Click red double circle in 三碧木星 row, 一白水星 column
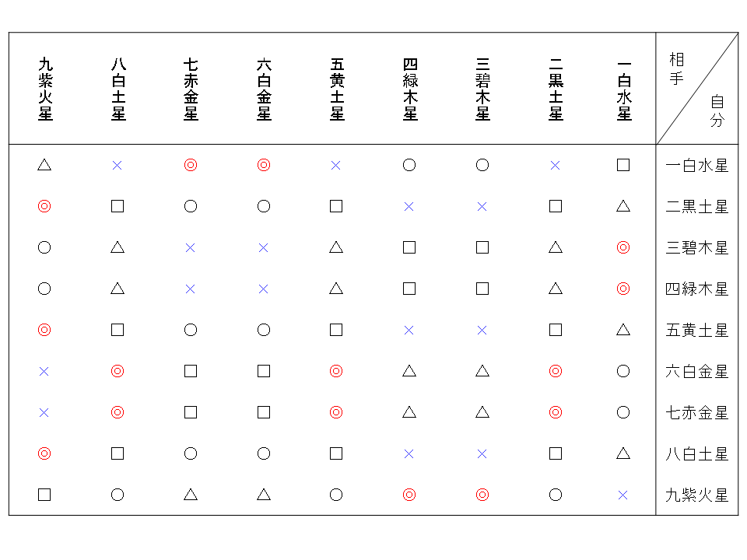The height and width of the screenshot is (560, 747). tap(622, 247)
